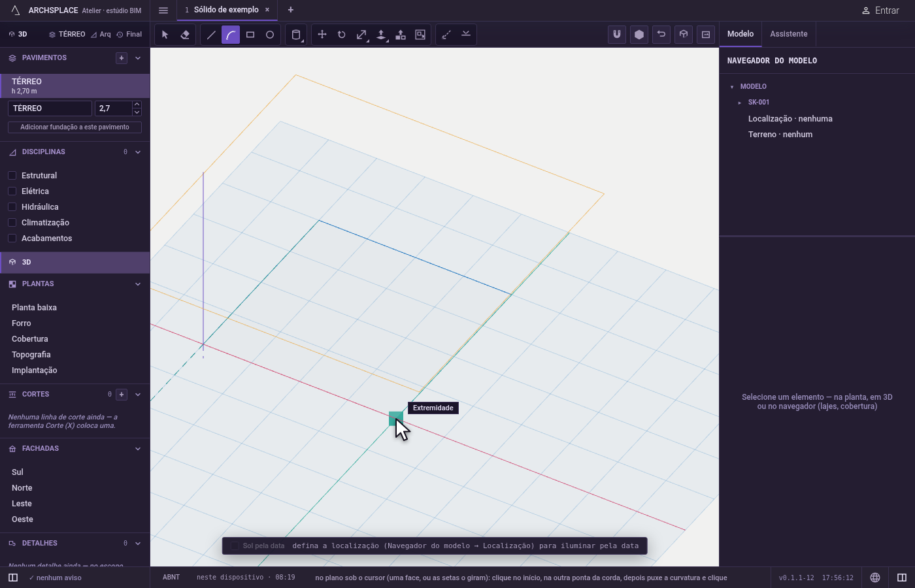Switch to the Arq view mode

[101, 35]
